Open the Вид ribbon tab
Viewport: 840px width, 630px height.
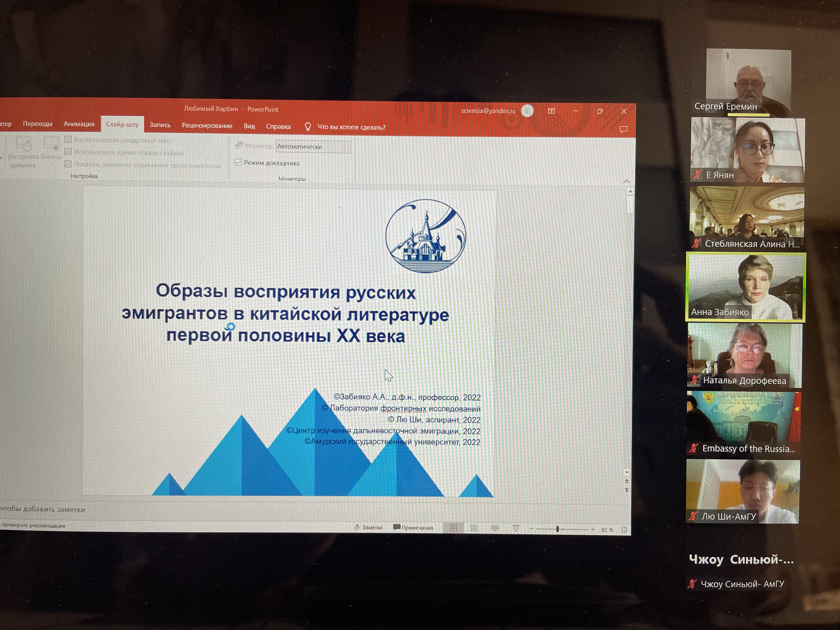click(249, 126)
